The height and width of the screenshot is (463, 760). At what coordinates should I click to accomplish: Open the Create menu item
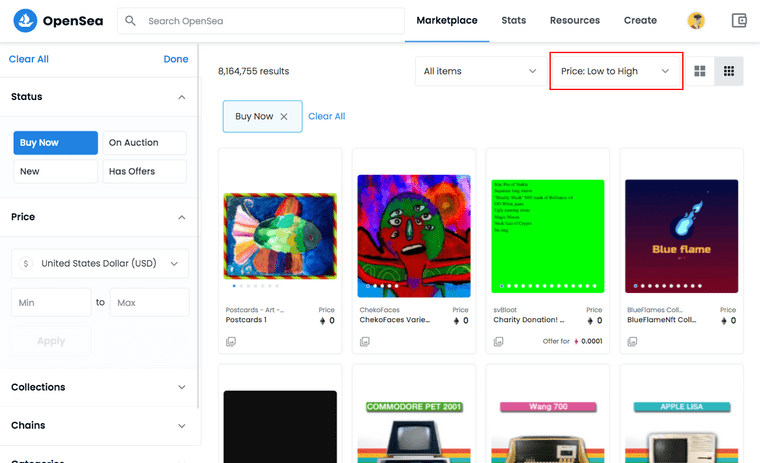point(640,20)
